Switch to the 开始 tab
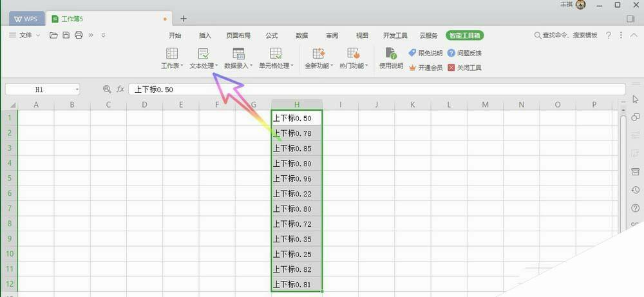The height and width of the screenshot is (297, 644). click(x=175, y=35)
